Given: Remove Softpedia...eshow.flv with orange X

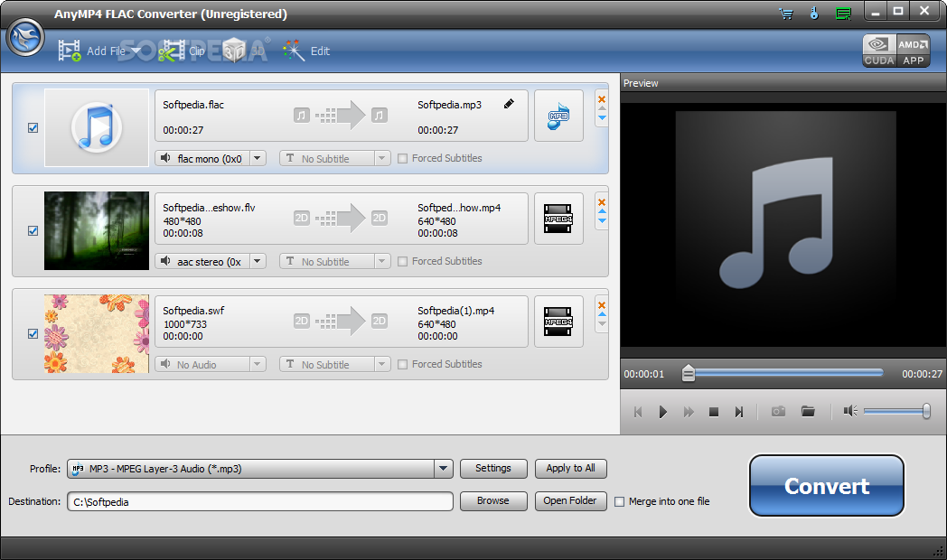Looking at the screenshot, I should (602, 202).
